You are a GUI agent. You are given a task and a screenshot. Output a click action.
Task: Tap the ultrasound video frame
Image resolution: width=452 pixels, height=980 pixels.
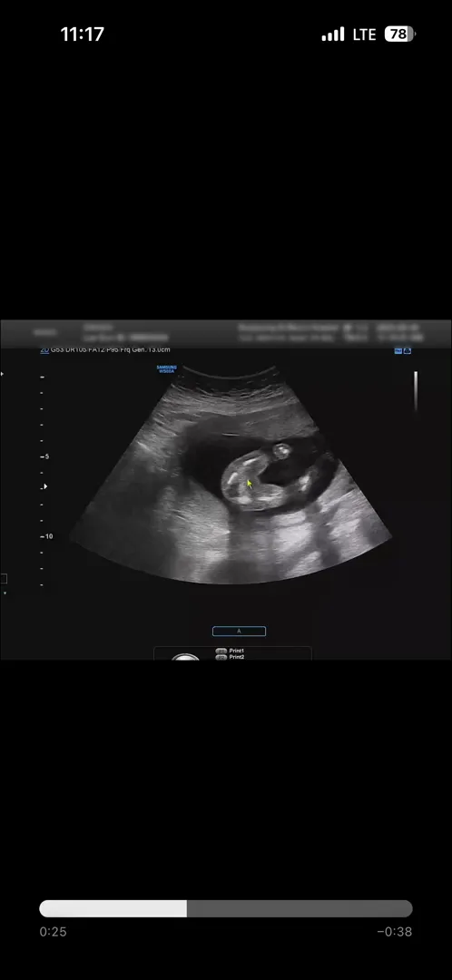(x=226, y=489)
